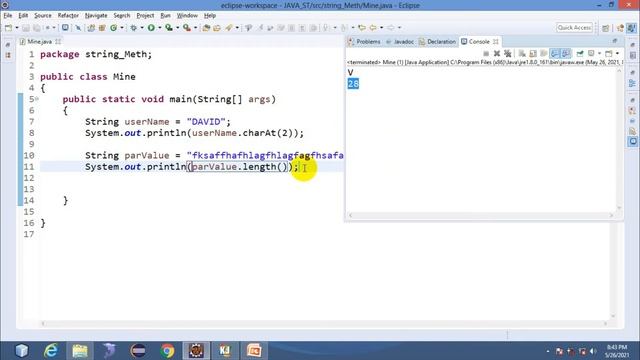
Task: Open the Help menu
Action: [210, 16]
